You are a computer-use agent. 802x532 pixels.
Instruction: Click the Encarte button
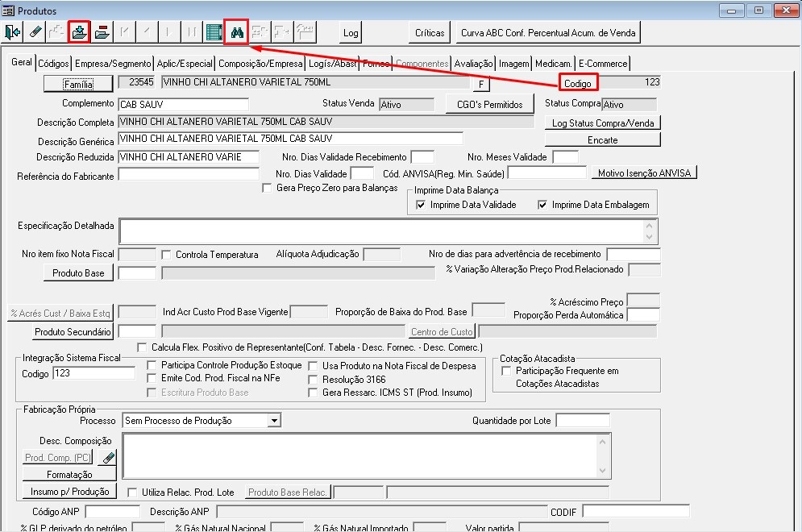pos(603,139)
